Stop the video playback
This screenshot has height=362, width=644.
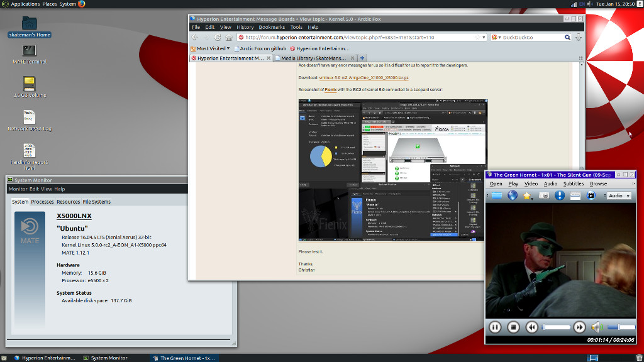(x=513, y=327)
